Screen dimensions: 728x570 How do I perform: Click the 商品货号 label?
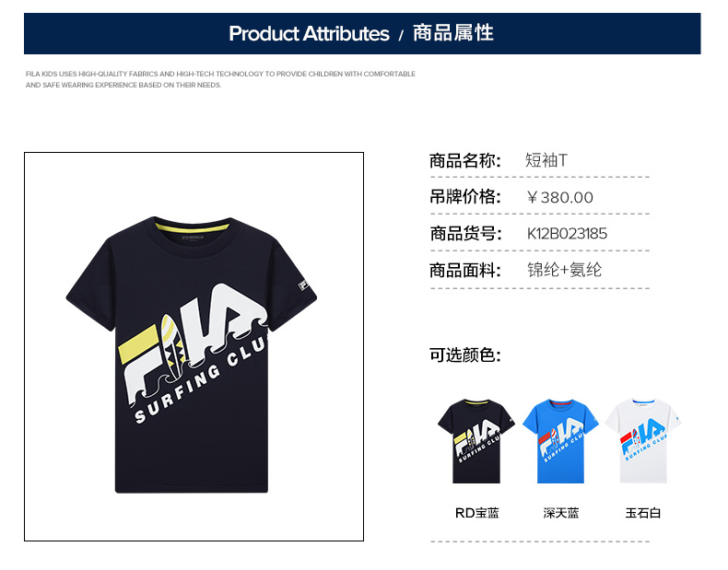(464, 233)
